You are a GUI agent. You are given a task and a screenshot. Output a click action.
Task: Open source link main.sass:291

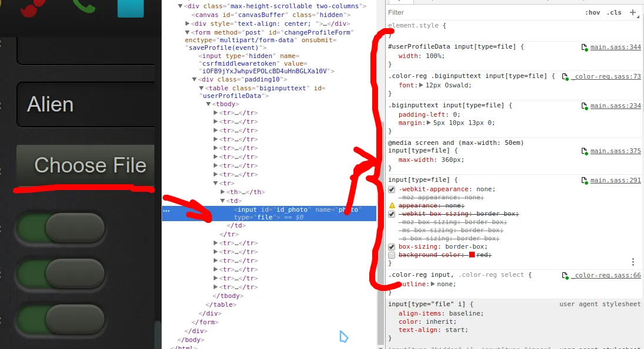tap(615, 180)
